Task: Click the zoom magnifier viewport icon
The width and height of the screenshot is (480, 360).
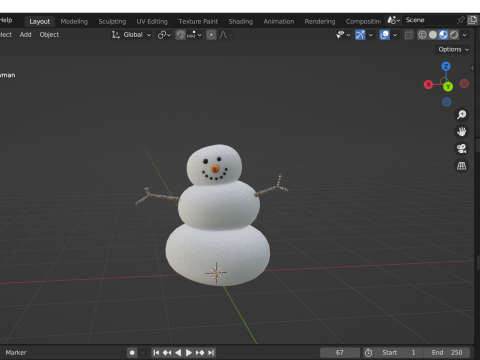Action: point(462,115)
